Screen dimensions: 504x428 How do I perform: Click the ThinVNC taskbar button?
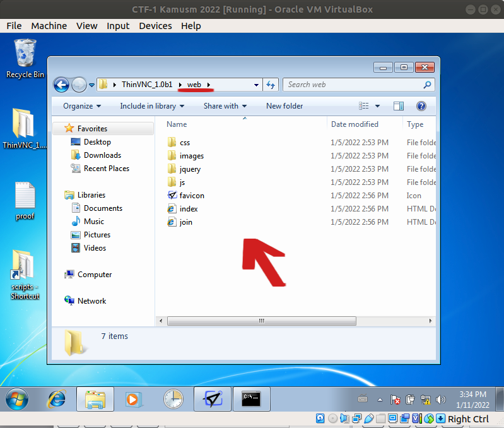click(x=213, y=399)
